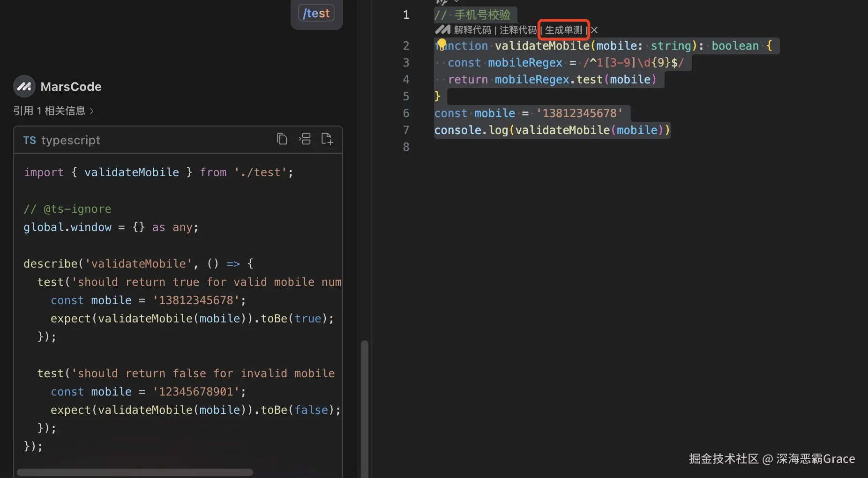Click the 'should return false for invalid mobile' test line
Screen dimensions: 868x478
tap(186, 373)
